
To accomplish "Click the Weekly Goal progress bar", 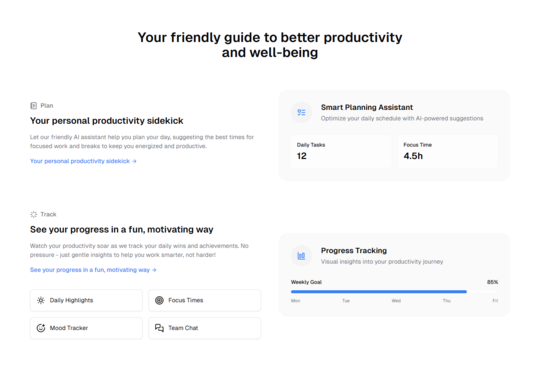I will point(394,292).
